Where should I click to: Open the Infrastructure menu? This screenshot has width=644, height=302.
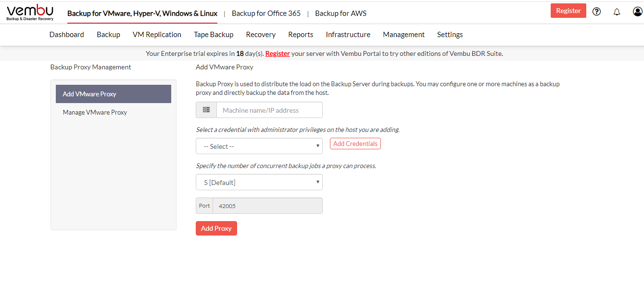point(348,35)
